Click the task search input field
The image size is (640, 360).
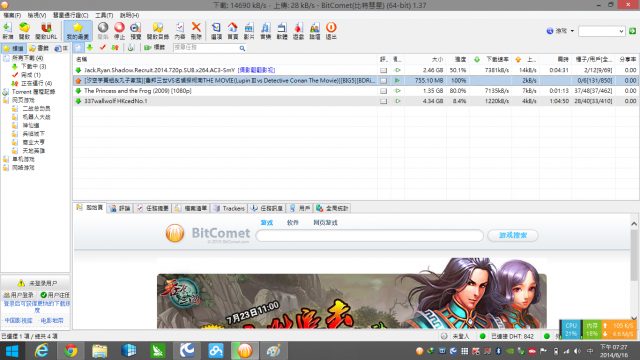[206, 48]
